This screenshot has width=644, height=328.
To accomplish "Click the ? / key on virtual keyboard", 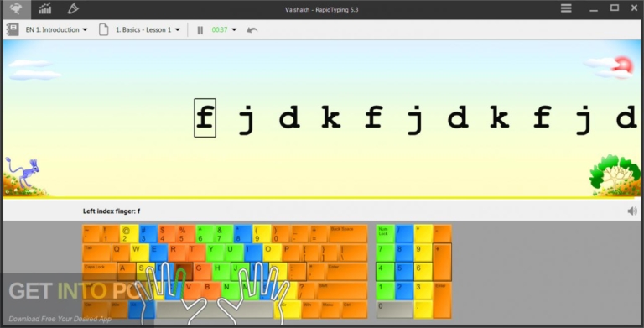I will pos(306,290).
